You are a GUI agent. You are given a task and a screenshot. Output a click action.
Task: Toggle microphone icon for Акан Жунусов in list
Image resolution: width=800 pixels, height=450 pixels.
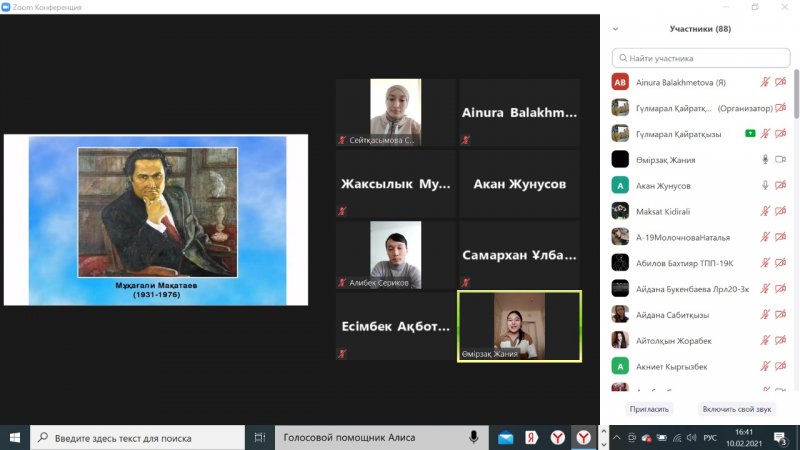coord(765,185)
